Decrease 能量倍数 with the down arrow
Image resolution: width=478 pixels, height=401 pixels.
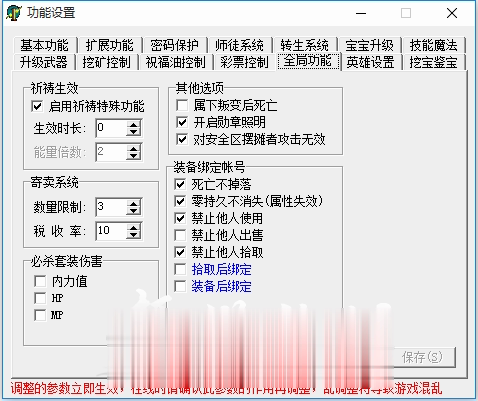134,156
